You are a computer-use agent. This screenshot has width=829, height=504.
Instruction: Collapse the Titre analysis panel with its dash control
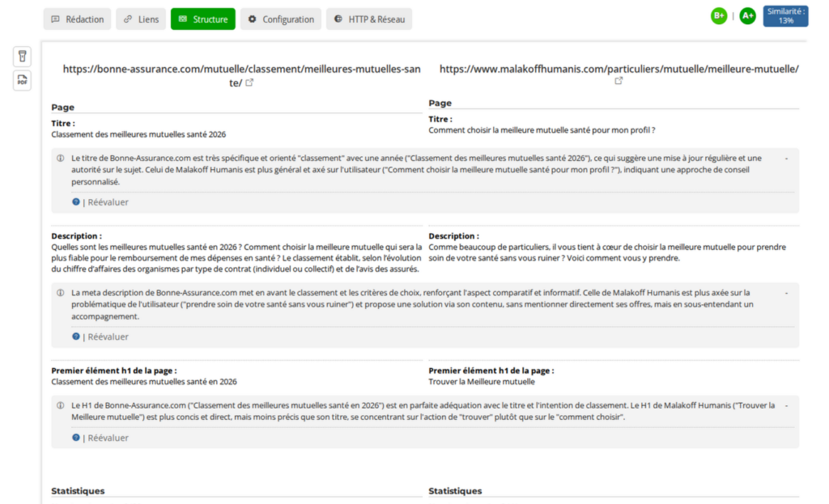click(x=788, y=158)
